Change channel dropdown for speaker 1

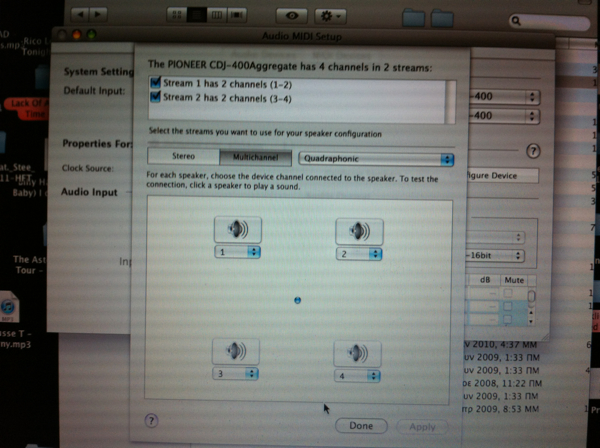click(x=237, y=253)
